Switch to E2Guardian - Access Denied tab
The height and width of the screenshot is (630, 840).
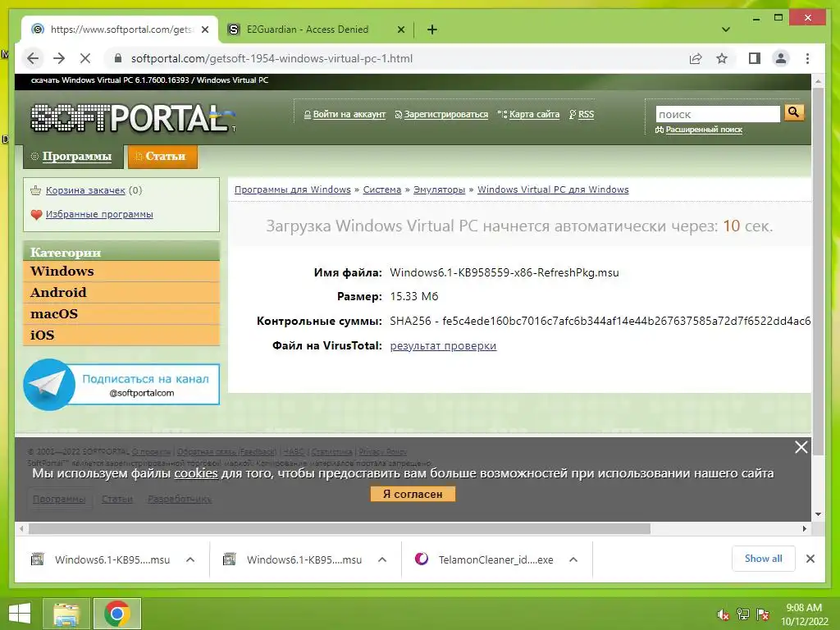[316, 30]
